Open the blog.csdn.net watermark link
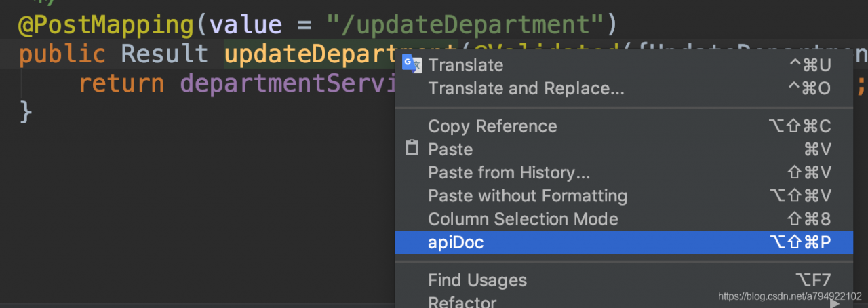This screenshot has height=308, width=868. 789,296
